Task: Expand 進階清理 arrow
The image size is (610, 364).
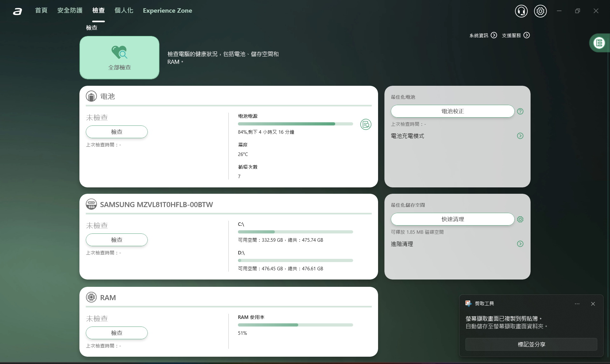Action: (x=520, y=244)
